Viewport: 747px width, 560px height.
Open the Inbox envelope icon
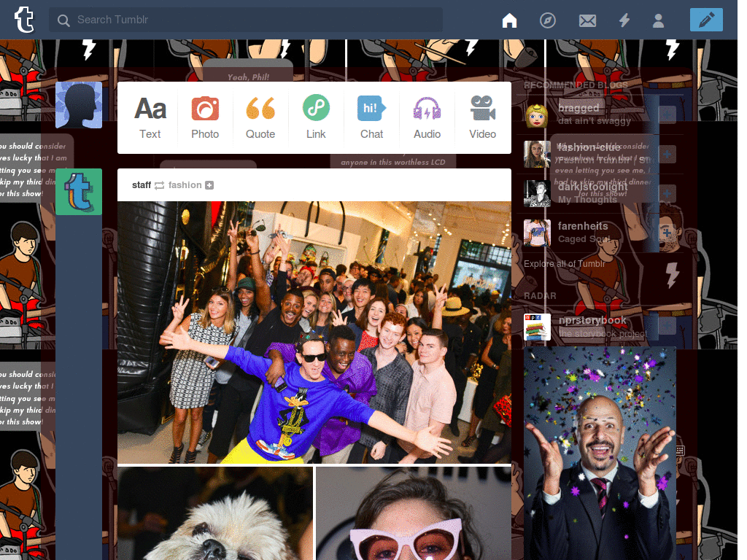[x=587, y=20]
